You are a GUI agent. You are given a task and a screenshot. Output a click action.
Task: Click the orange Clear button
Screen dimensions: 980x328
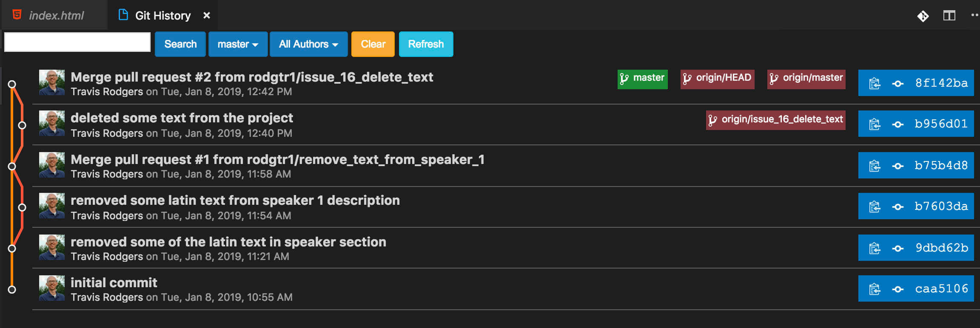pos(373,44)
